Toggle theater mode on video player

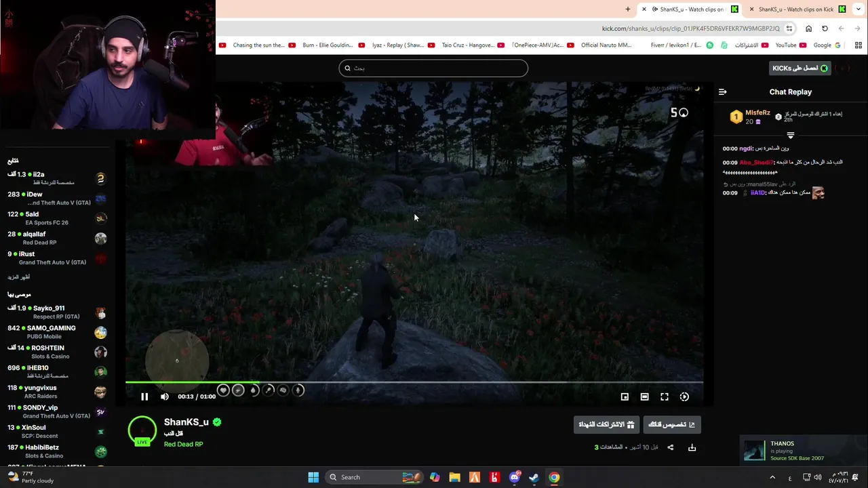[x=644, y=397]
